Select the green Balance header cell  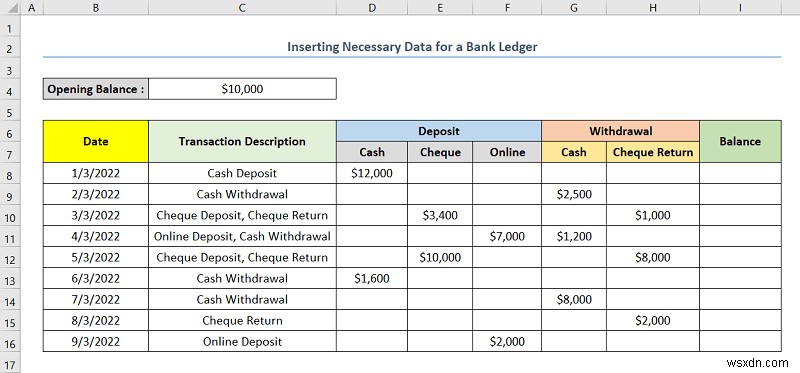coord(740,141)
